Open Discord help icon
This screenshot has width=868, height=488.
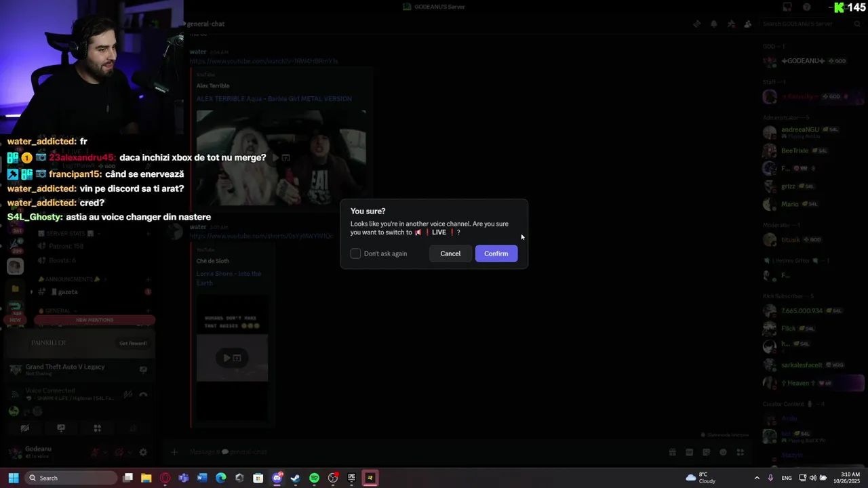806,7
